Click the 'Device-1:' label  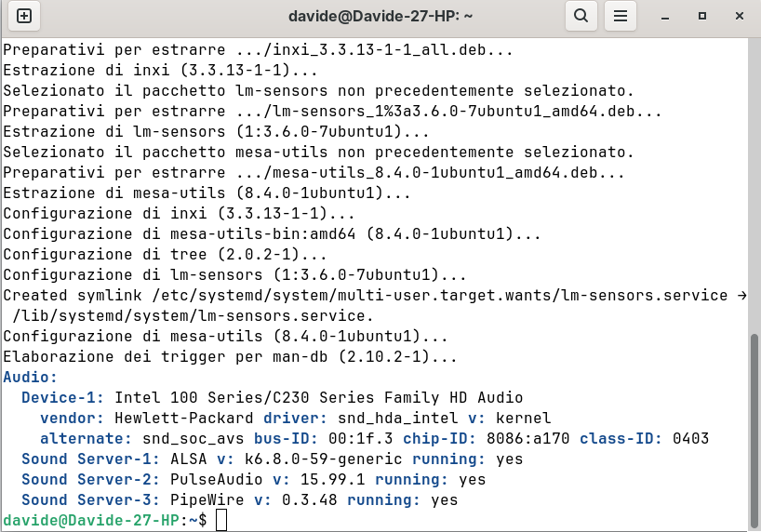coord(62,397)
